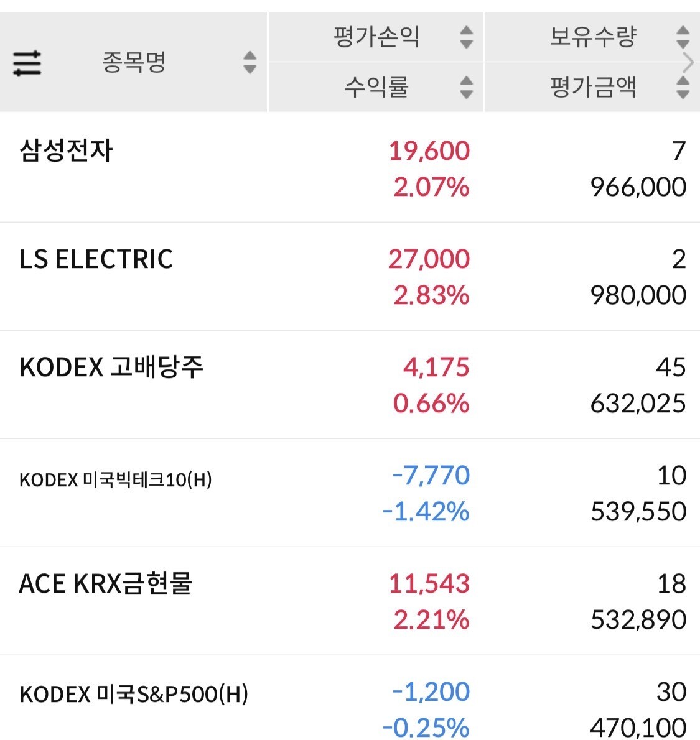Open the column settings swap icon
Image resolution: width=700 pixels, height=740 pixels.
[x=27, y=63]
